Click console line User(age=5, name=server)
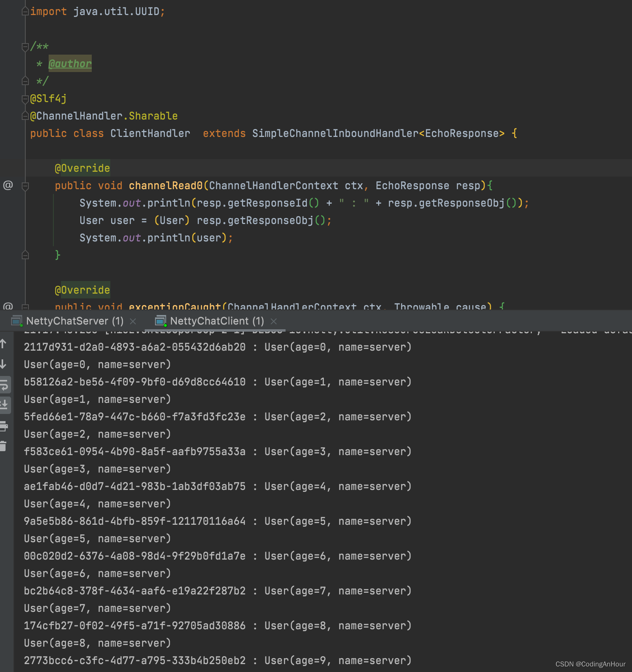The width and height of the screenshot is (632, 672). point(97,539)
